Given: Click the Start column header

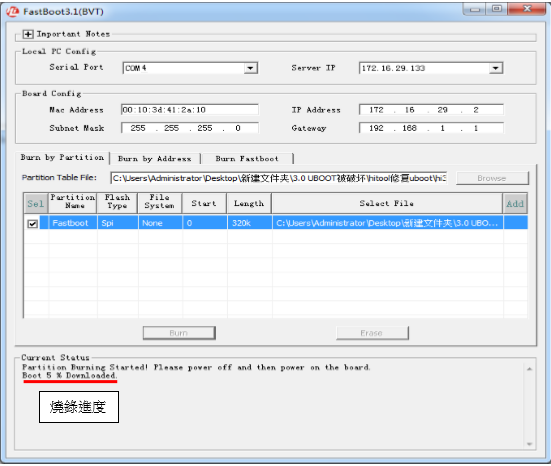Looking at the screenshot, I should (204, 203).
